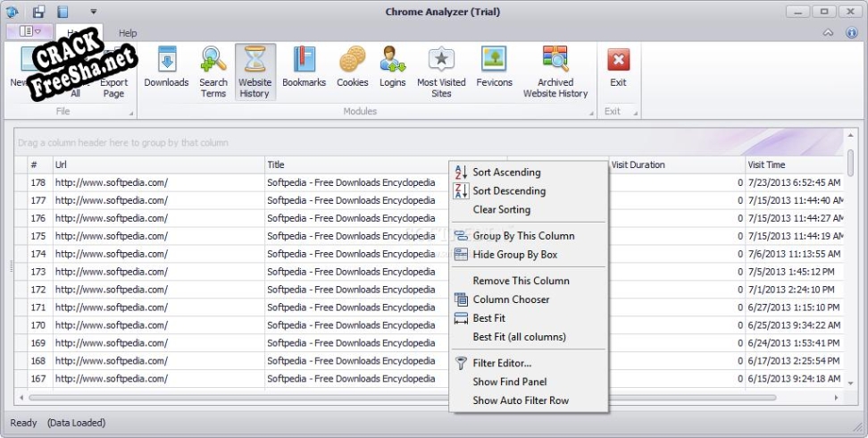
Task: Open the purple application menu dropdown
Action: point(29,32)
